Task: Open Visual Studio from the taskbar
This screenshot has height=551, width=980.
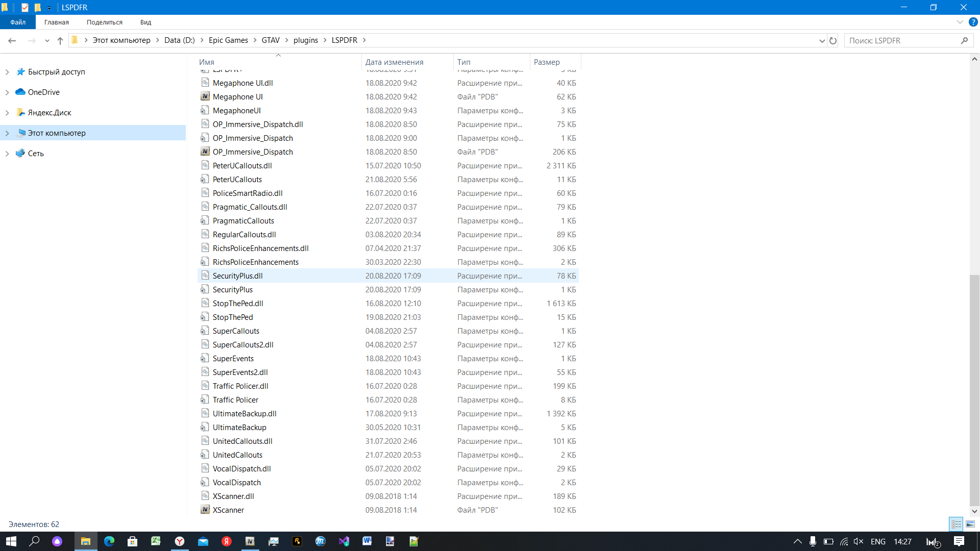Action: tap(344, 541)
